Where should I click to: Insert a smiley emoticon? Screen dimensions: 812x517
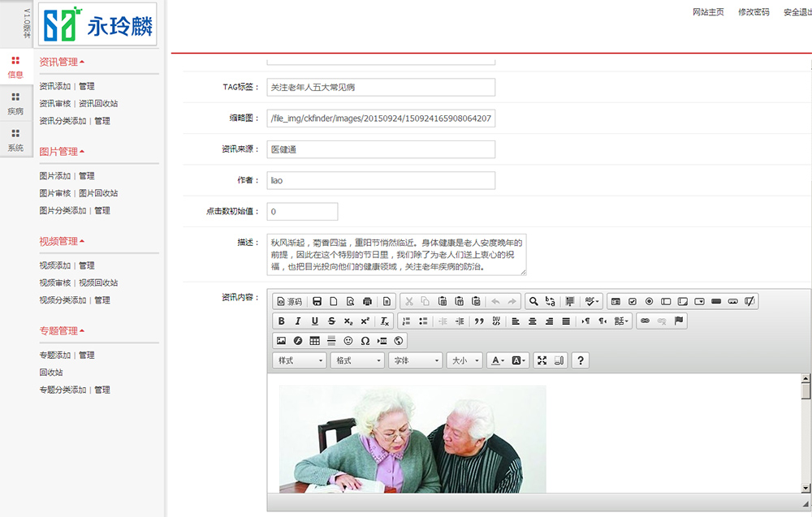(348, 341)
